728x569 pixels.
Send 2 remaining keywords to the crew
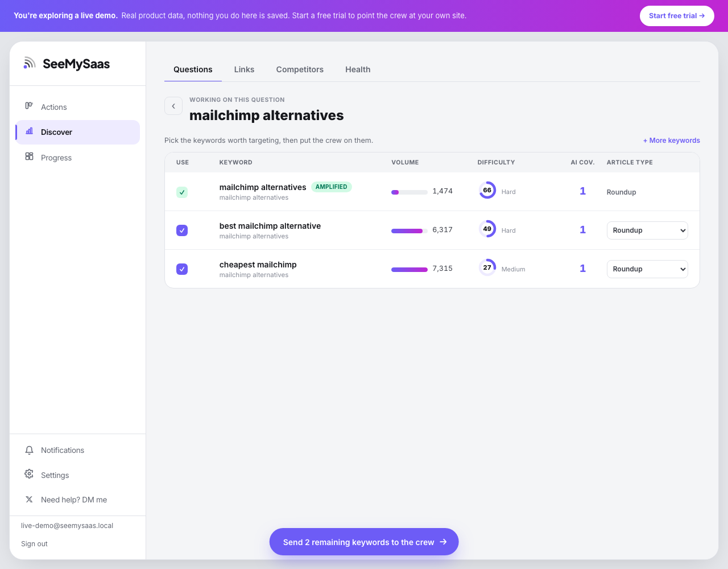pyautogui.click(x=364, y=542)
